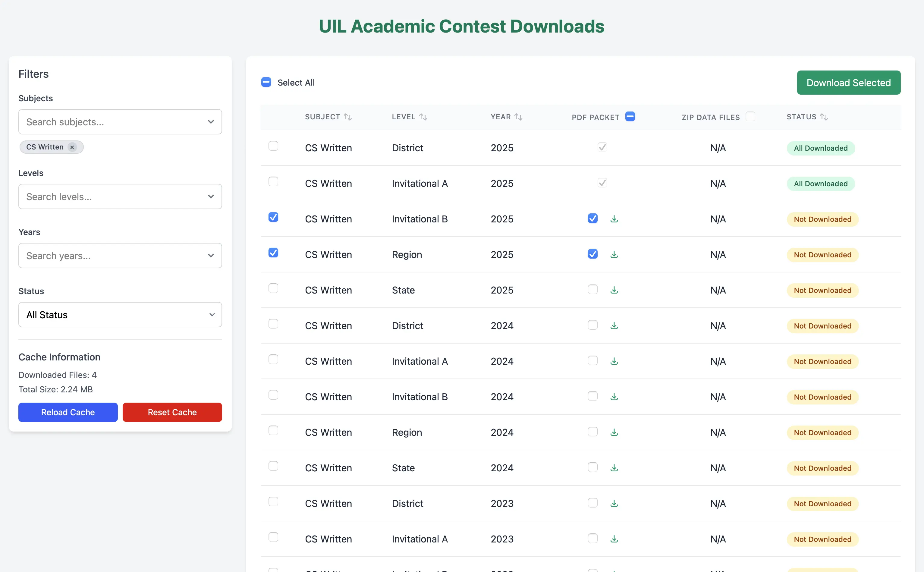This screenshot has width=924, height=572.
Task: Uncheck row checkbox for Invitational B 2025
Action: pos(273,217)
